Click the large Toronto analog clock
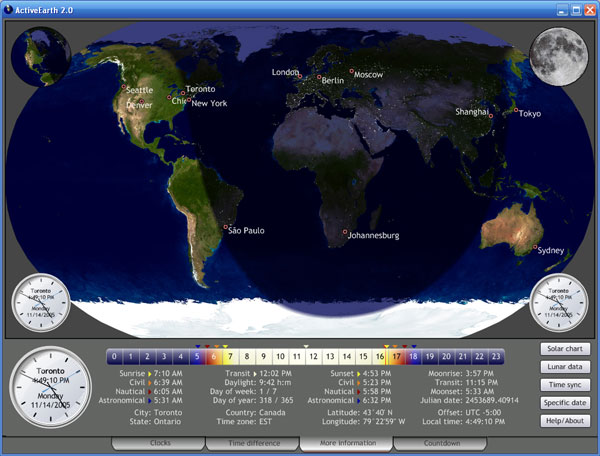This screenshot has width=600, height=456. pos(51,387)
